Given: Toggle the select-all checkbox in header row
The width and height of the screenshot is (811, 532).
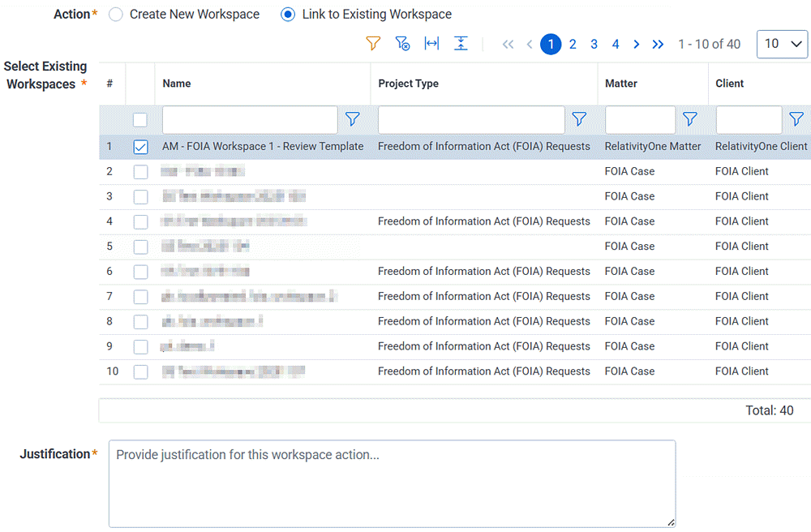Looking at the screenshot, I should point(140,119).
